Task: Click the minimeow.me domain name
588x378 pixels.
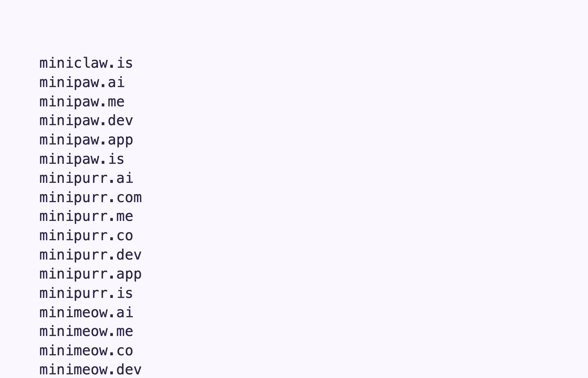Action: 86,332
